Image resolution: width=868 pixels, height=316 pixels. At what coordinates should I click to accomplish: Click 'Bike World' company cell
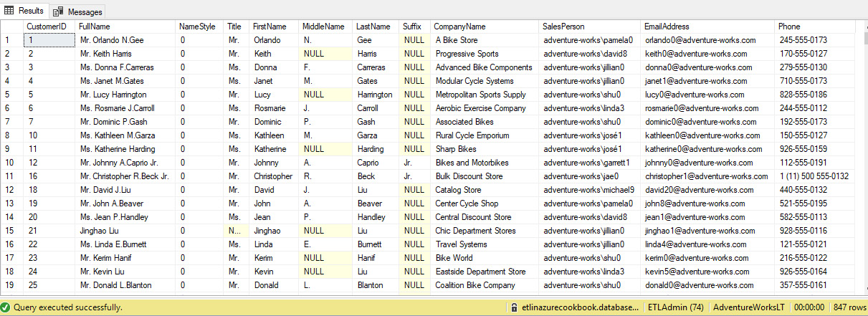[485, 258]
